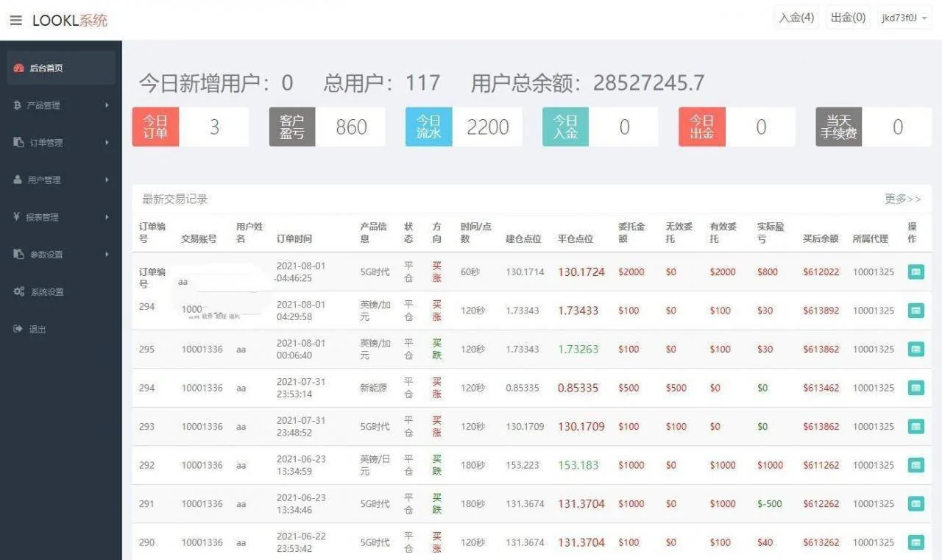The height and width of the screenshot is (560, 942).
Task: Open the green detail icon for order 295
Action: [x=916, y=349]
